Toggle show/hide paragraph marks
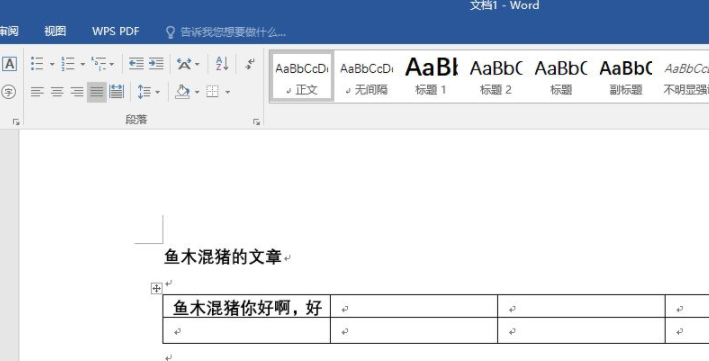 tap(250, 64)
